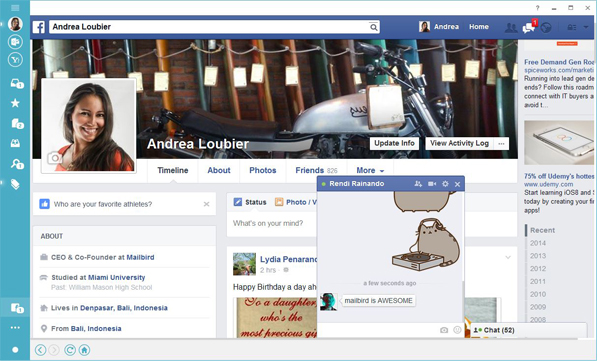Open the Photos tab
Image resolution: width=600 pixels, height=362 pixels.
pyautogui.click(x=263, y=171)
